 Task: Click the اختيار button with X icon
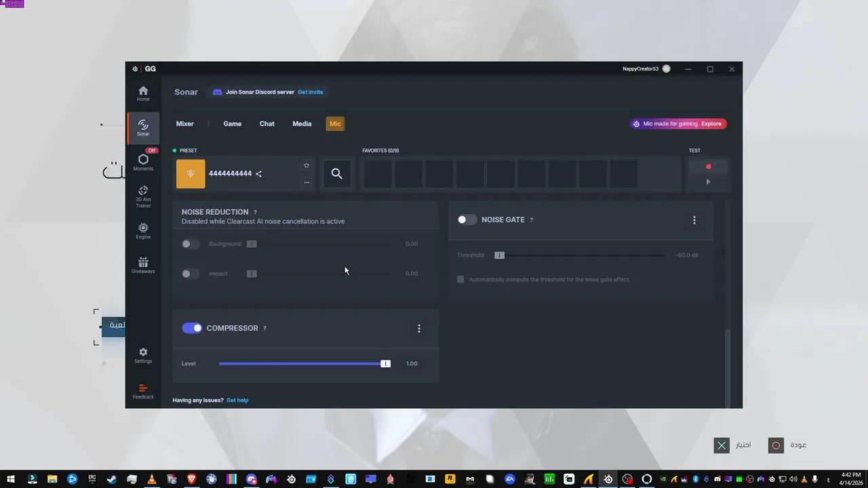click(732, 445)
